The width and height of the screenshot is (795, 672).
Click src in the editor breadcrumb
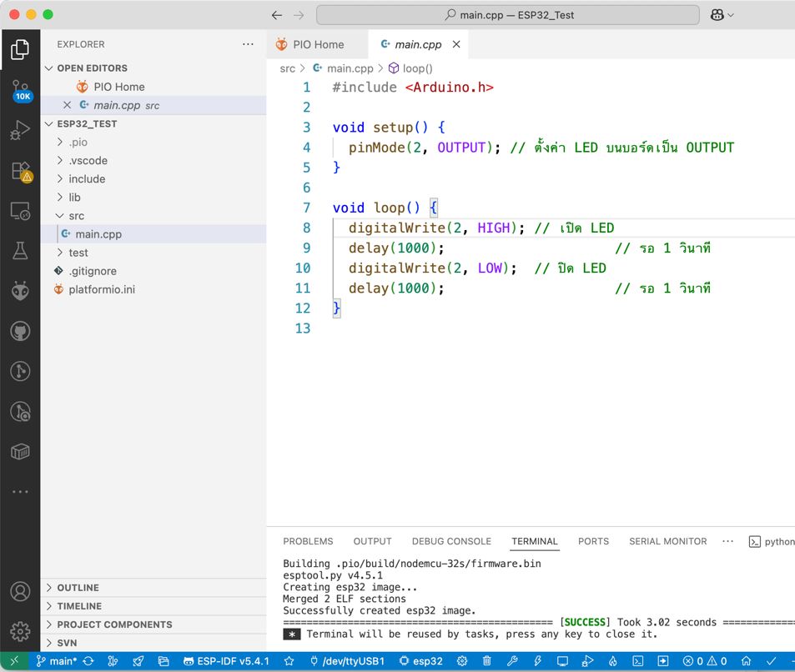288,68
